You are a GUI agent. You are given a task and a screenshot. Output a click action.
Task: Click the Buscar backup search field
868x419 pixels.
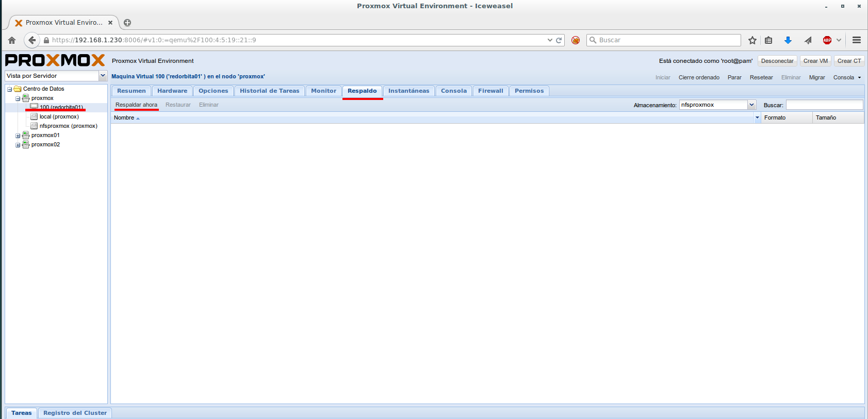click(x=824, y=105)
